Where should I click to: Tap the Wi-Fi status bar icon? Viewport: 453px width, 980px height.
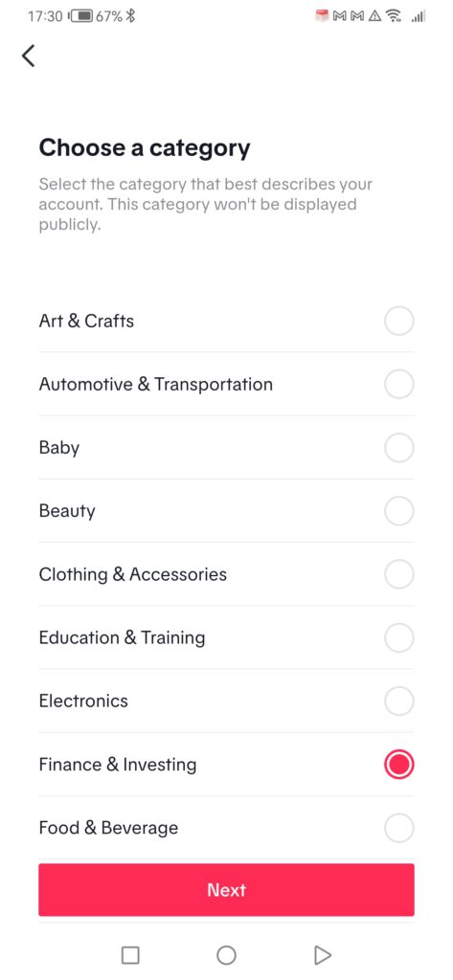pos(394,16)
